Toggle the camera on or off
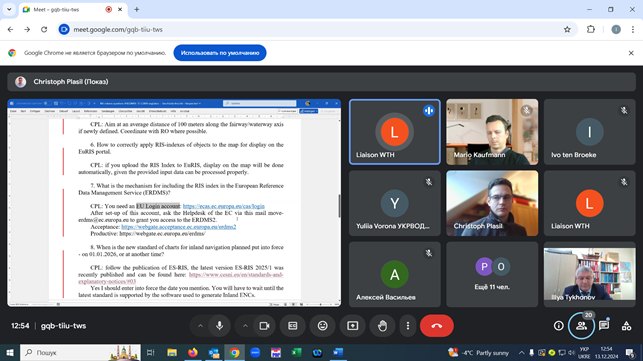This screenshot has width=643, height=361. pos(264,326)
